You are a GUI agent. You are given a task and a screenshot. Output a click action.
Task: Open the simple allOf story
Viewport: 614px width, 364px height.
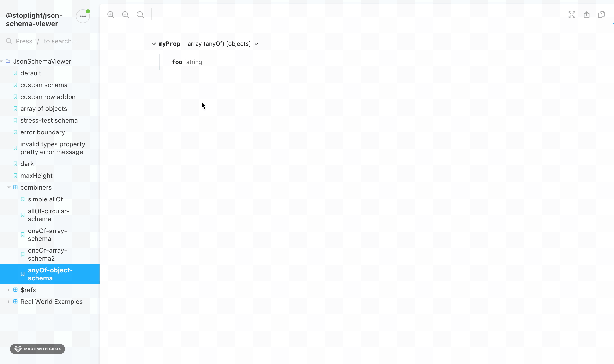click(x=45, y=199)
